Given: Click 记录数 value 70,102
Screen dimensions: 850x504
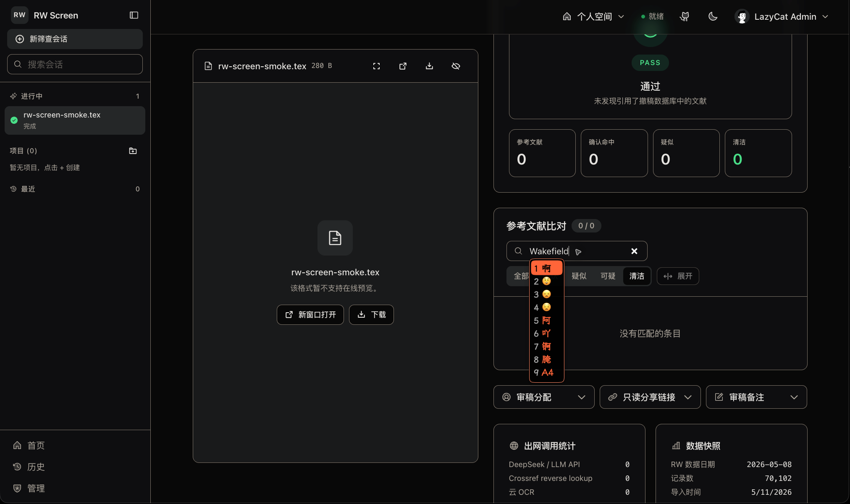Looking at the screenshot, I should click(x=778, y=478).
